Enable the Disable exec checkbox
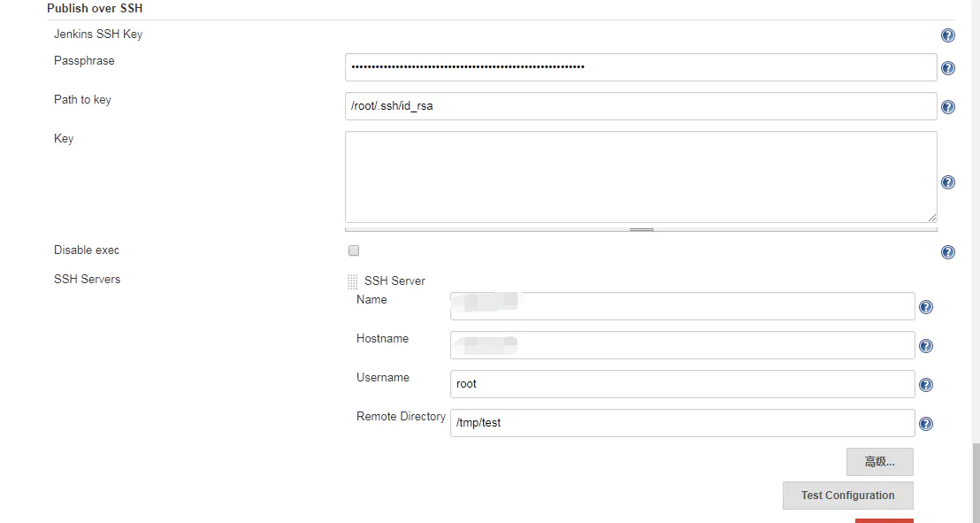The height and width of the screenshot is (523, 980). (354, 250)
